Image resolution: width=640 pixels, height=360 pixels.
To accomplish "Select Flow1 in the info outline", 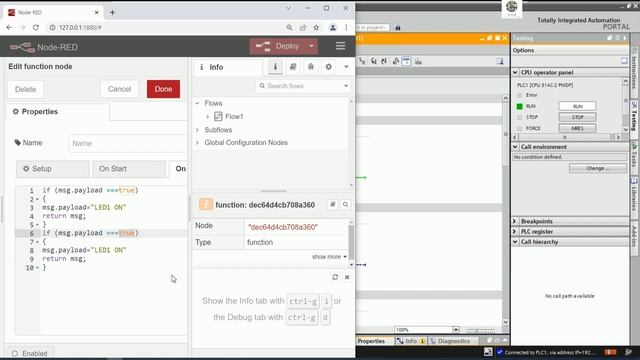I will pos(234,117).
